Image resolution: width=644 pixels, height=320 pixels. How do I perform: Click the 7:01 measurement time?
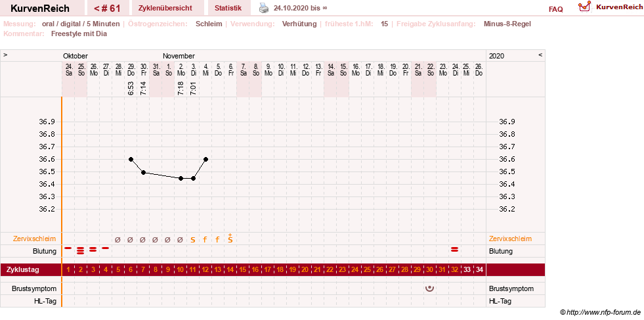[193, 88]
